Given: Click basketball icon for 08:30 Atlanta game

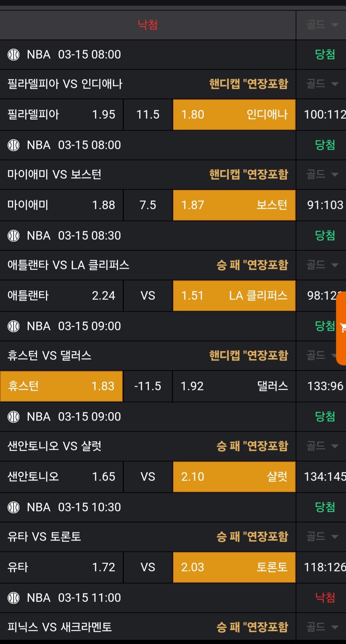Looking at the screenshot, I should [13, 236].
